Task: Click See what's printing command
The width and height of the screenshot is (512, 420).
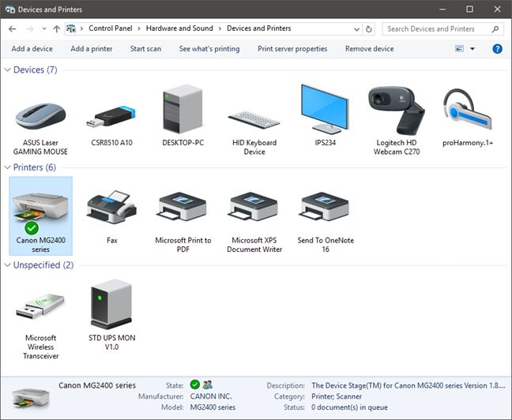Action: pyautogui.click(x=209, y=49)
